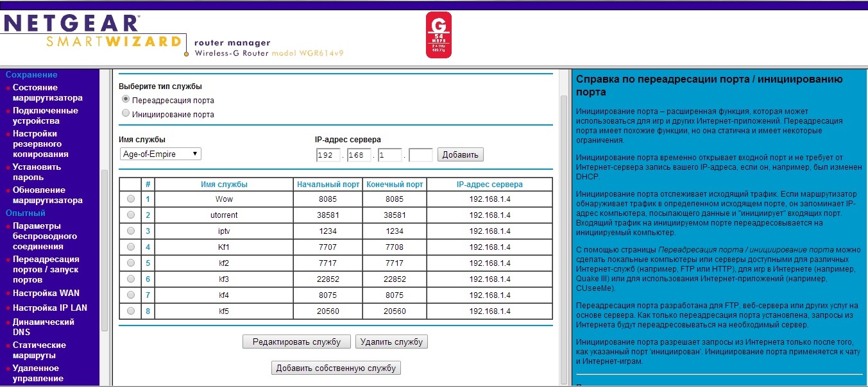Click the Начальный порт column header

(x=328, y=185)
